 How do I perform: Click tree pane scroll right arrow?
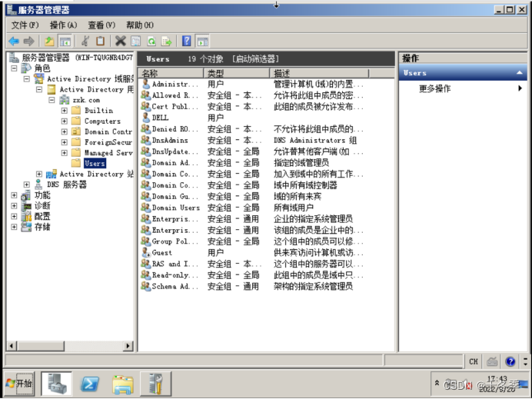click(128, 346)
